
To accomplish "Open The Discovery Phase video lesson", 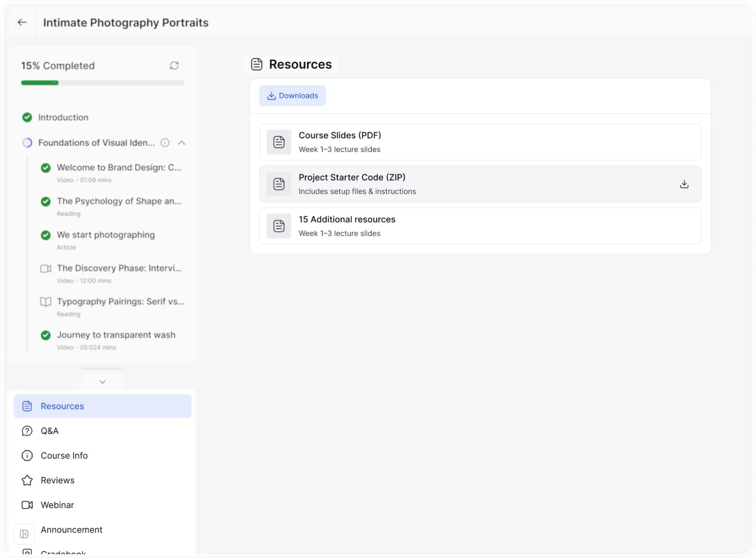I will tap(119, 268).
